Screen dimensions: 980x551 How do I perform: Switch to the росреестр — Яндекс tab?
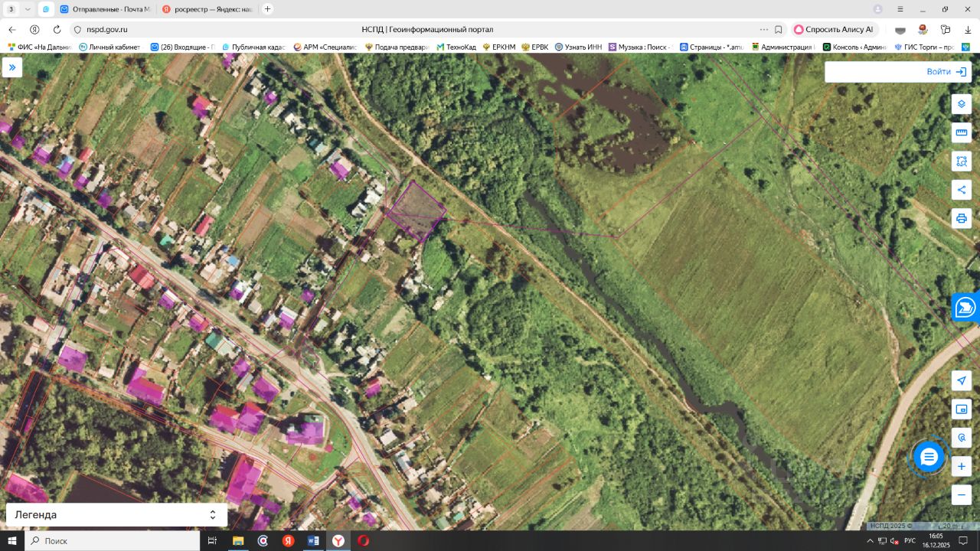pos(207,9)
